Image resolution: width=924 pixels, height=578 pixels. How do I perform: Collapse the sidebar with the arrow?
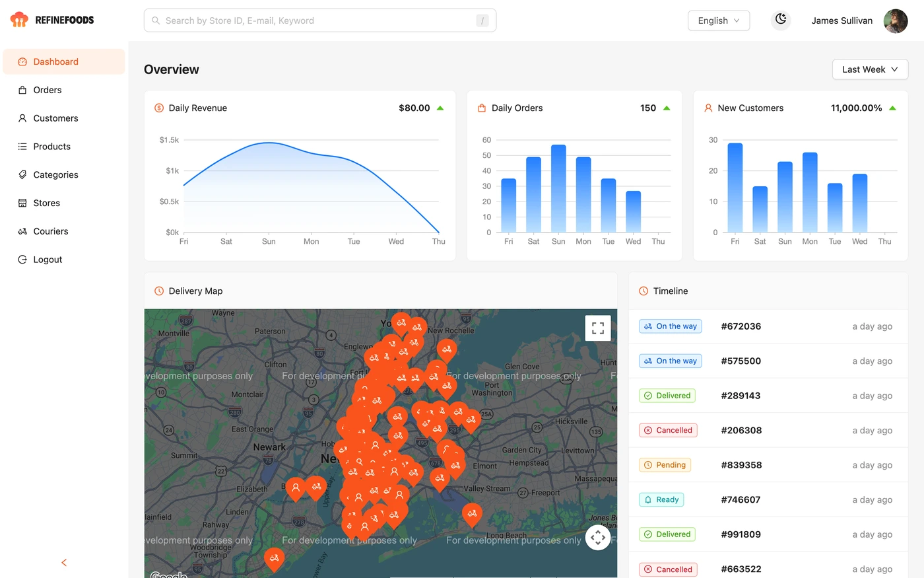pyautogui.click(x=64, y=563)
